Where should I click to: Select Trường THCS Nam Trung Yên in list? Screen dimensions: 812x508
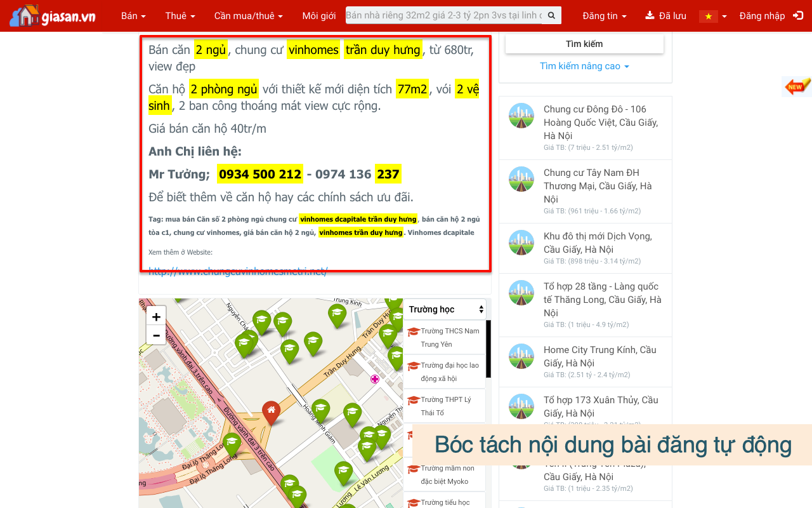pos(449,337)
